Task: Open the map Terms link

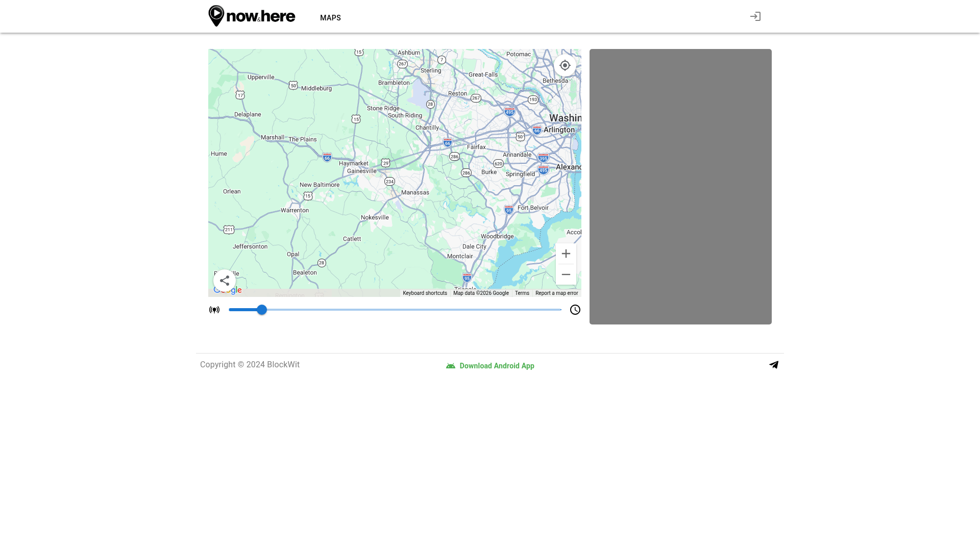Action: tap(522, 293)
